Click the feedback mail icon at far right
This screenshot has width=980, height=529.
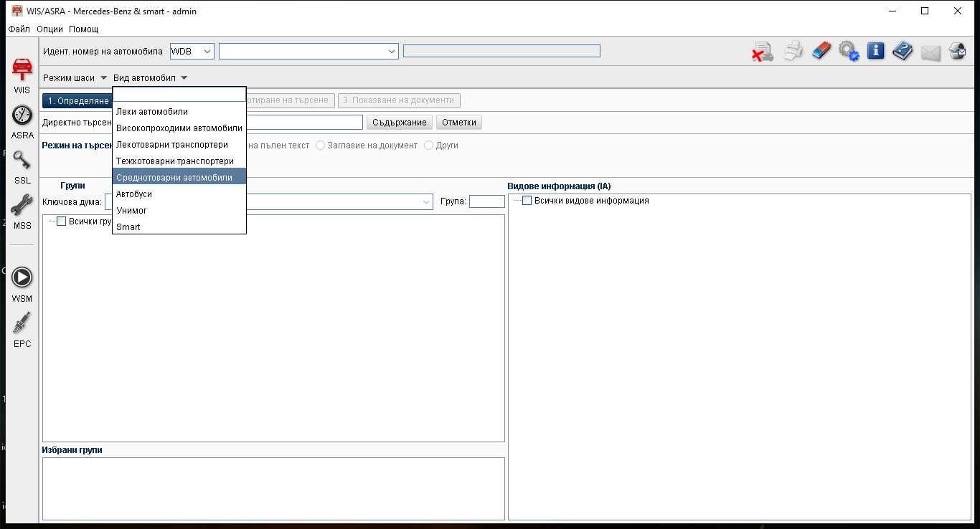click(957, 51)
